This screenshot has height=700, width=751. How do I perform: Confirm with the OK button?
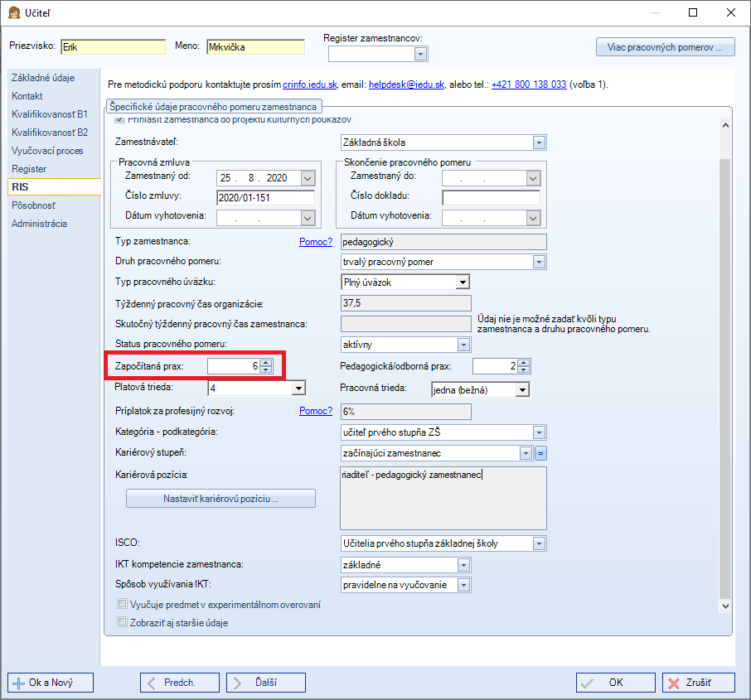click(x=615, y=683)
